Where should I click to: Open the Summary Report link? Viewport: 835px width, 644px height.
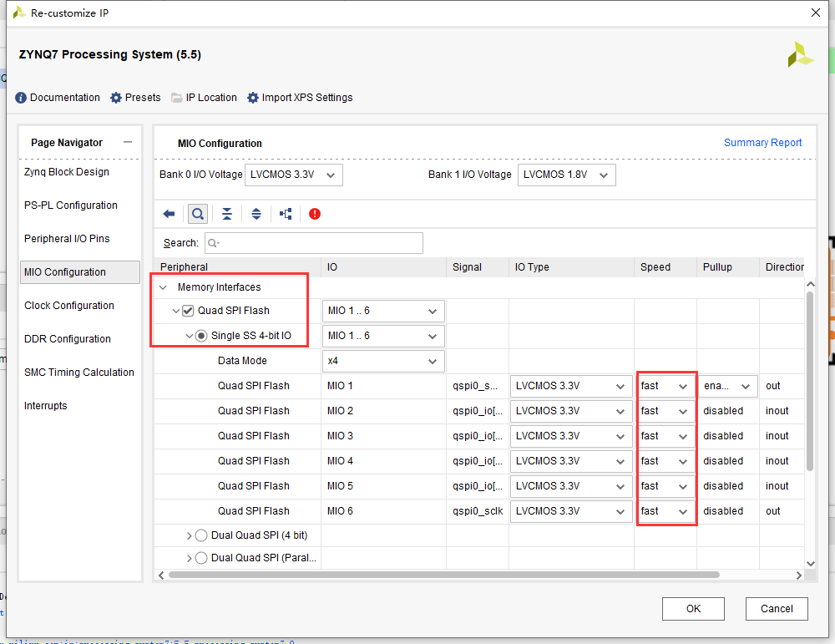[762, 143]
